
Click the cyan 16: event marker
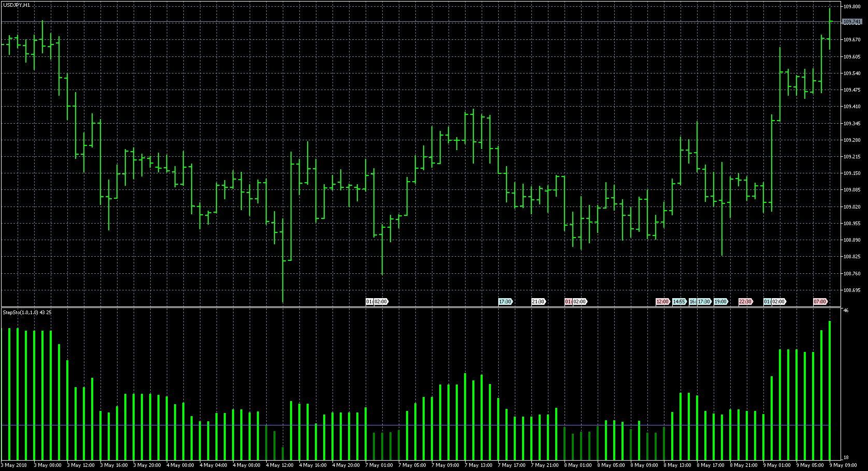tap(693, 302)
